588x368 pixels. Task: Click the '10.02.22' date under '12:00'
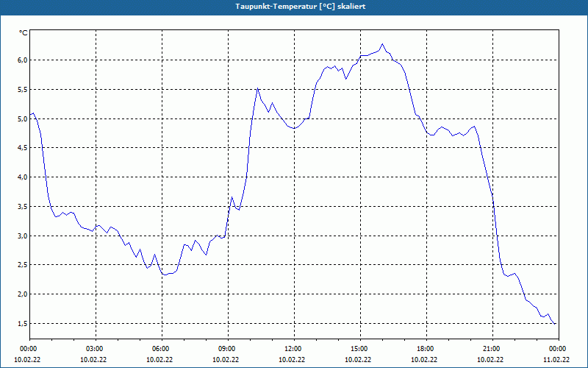[292, 360]
